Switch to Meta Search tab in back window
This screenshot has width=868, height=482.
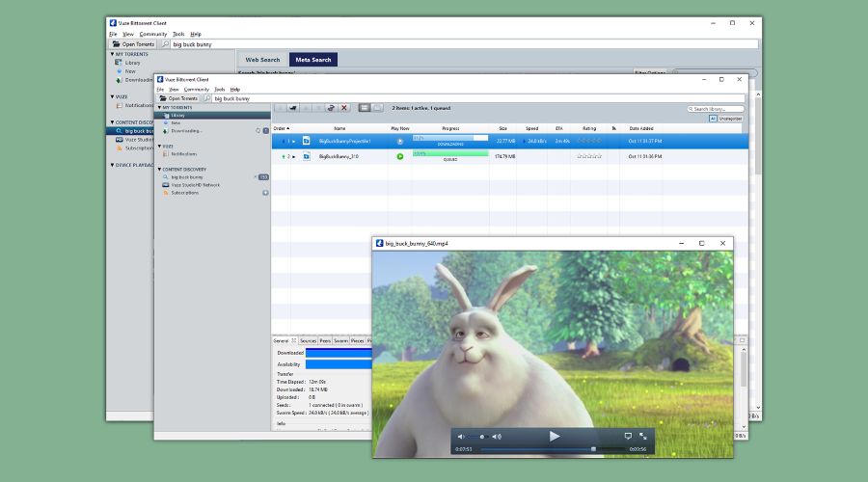pos(313,59)
